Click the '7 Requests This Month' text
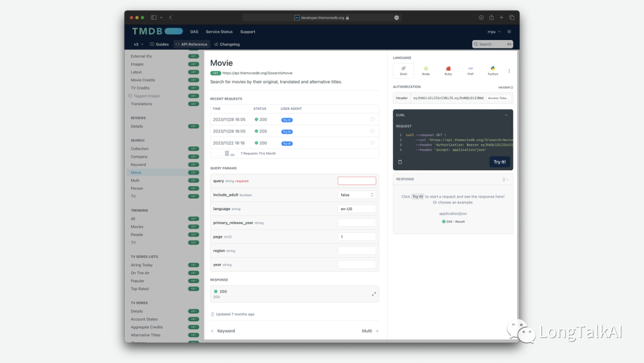The image size is (644, 363). pyautogui.click(x=258, y=153)
